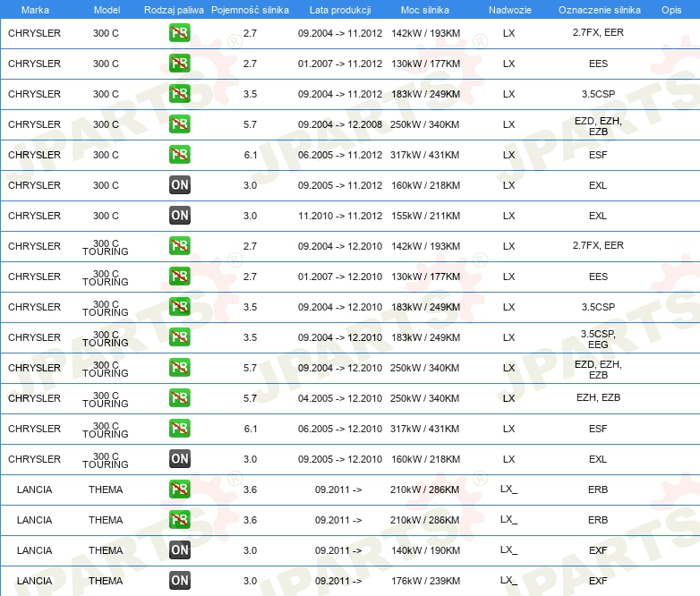The image size is (700, 596).
Task: Select the Lata produkcji column header
Action: [x=339, y=9]
